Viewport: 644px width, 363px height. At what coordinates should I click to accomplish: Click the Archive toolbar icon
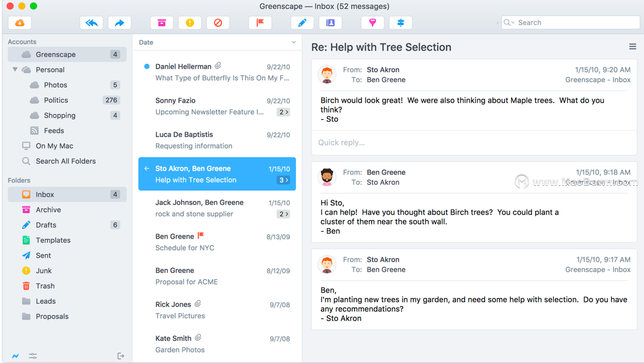tap(162, 23)
